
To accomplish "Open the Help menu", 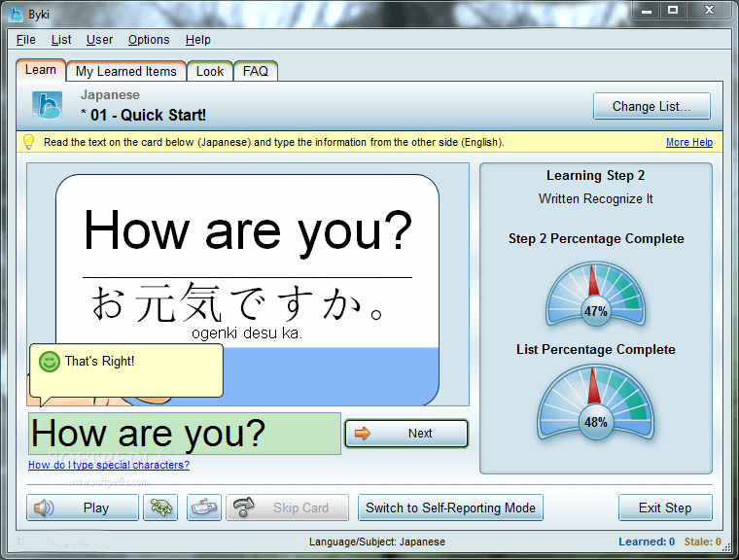I will (x=198, y=40).
